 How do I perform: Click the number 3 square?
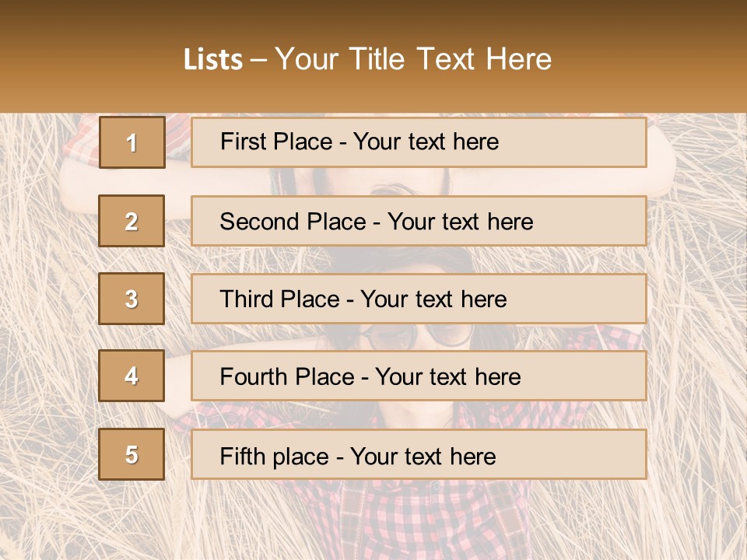[x=132, y=299]
